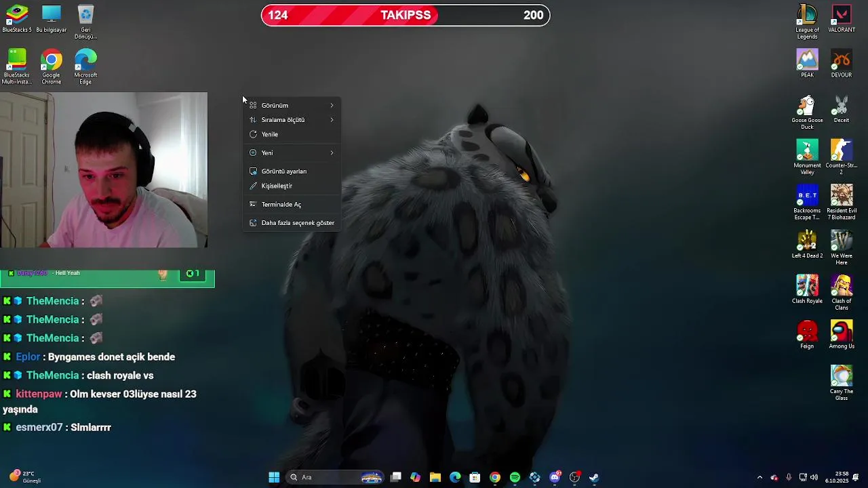
Task: Click the OneDrive sync error tray icon
Action: [774, 477]
